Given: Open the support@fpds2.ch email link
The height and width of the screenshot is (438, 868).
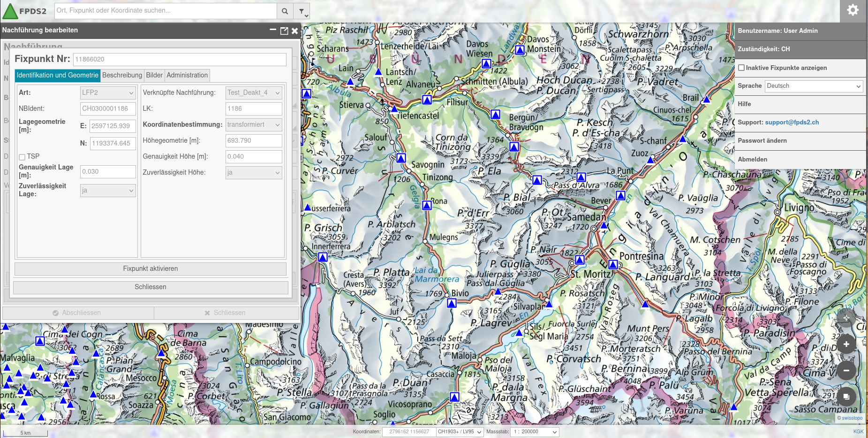Looking at the screenshot, I should point(792,122).
